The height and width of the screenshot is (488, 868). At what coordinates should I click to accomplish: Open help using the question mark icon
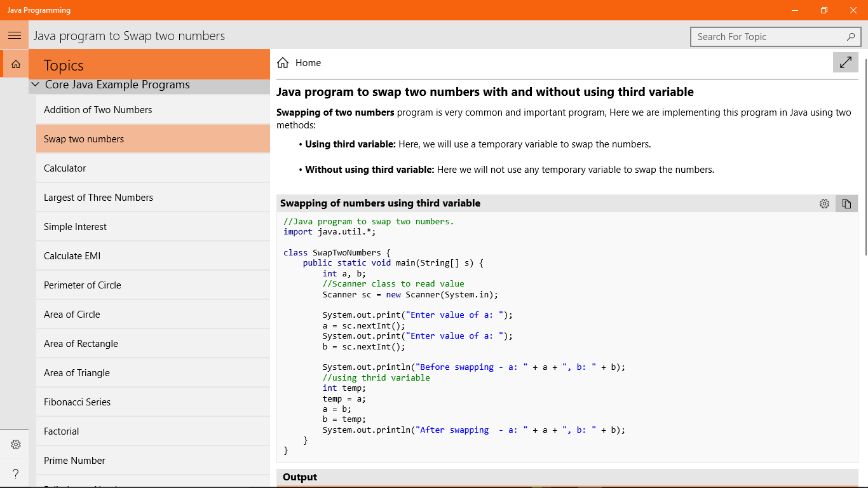pos(15,473)
